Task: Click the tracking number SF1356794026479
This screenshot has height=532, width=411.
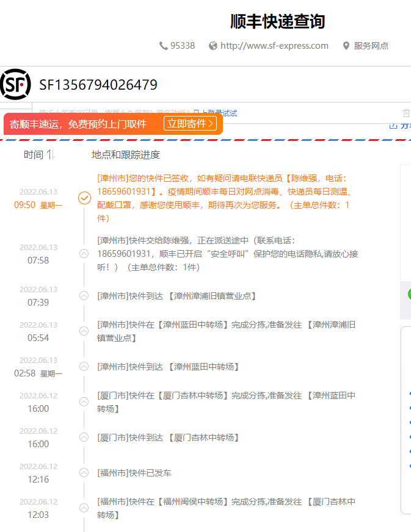Action: point(98,85)
